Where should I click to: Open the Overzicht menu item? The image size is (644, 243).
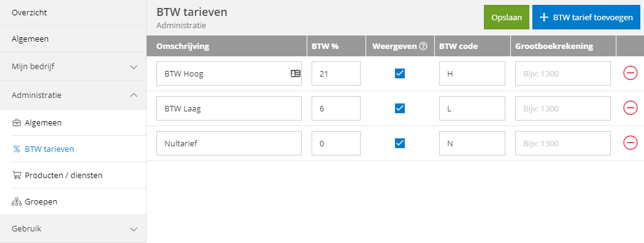click(x=73, y=13)
